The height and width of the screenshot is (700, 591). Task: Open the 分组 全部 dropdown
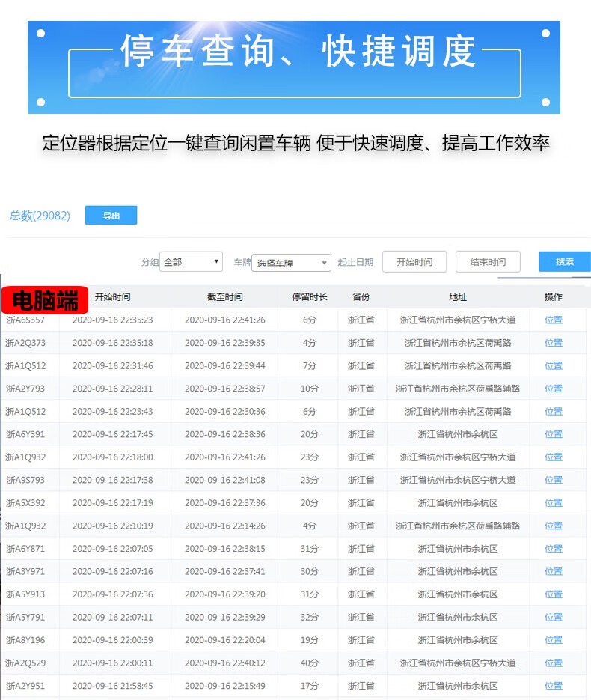click(192, 262)
